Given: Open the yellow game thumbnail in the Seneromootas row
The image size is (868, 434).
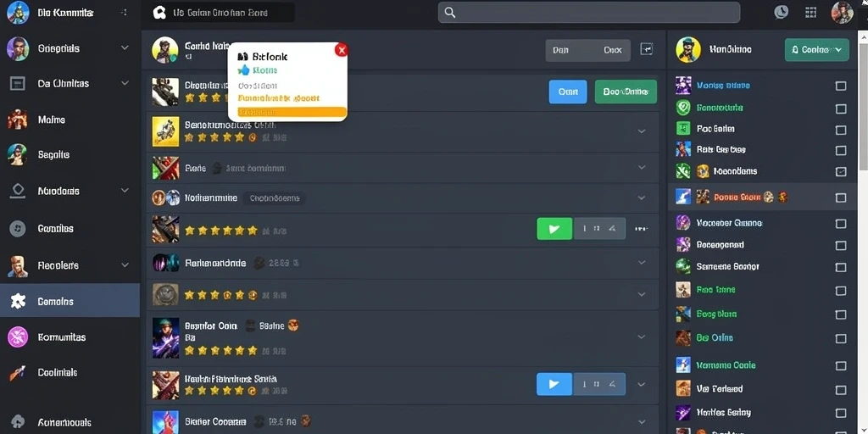Looking at the screenshot, I should pyautogui.click(x=165, y=131).
